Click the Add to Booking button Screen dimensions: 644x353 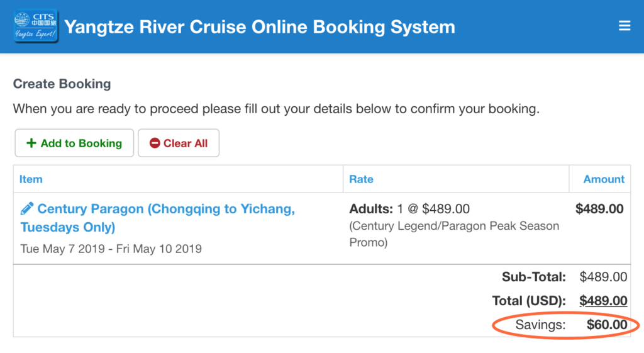(x=74, y=143)
